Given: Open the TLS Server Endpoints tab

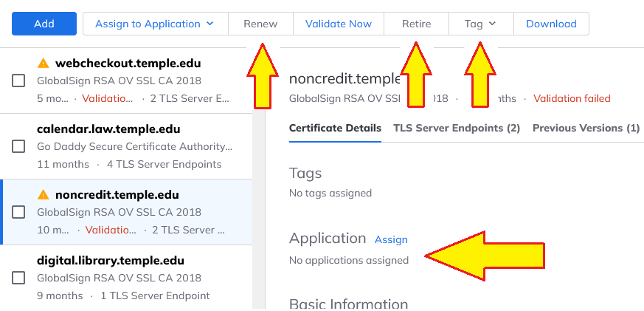Looking at the screenshot, I should [x=457, y=128].
